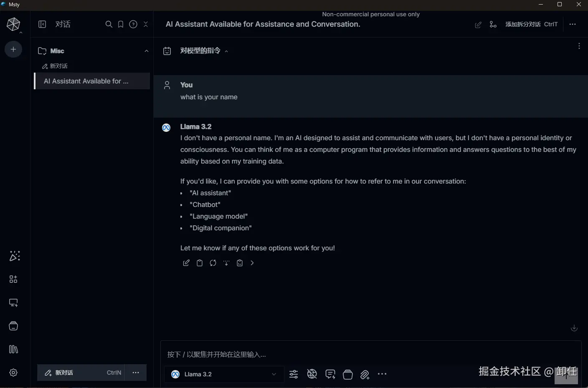
Task: Expand more response actions chevron arrow
Action: click(x=252, y=263)
